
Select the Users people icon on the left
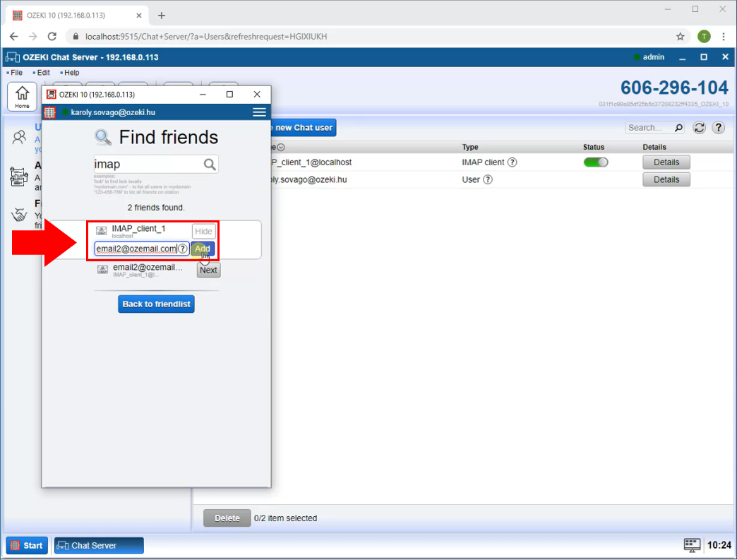point(19,138)
